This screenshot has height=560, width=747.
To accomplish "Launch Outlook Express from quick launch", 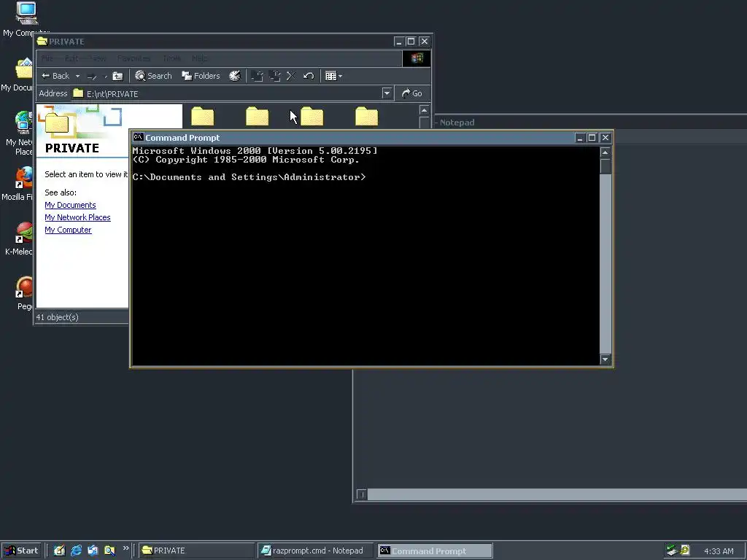I will coord(93,551).
